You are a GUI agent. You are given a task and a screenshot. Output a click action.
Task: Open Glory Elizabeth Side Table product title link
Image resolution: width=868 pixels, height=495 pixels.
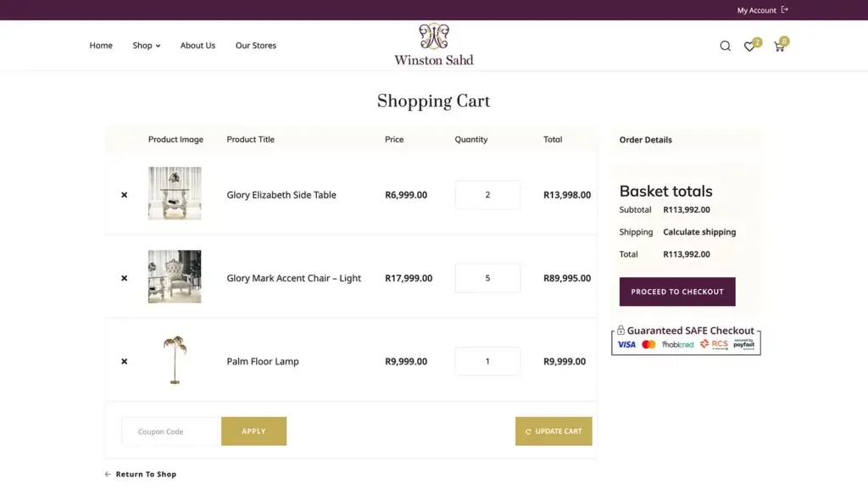281,195
